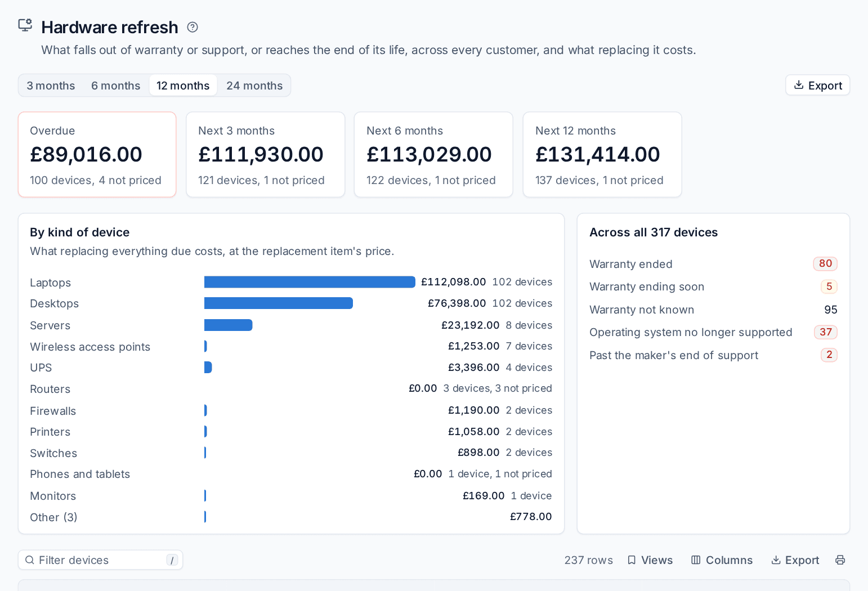Open the Overdue £89,016.00 card
This screenshot has height=591, width=868.
(x=97, y=155)
